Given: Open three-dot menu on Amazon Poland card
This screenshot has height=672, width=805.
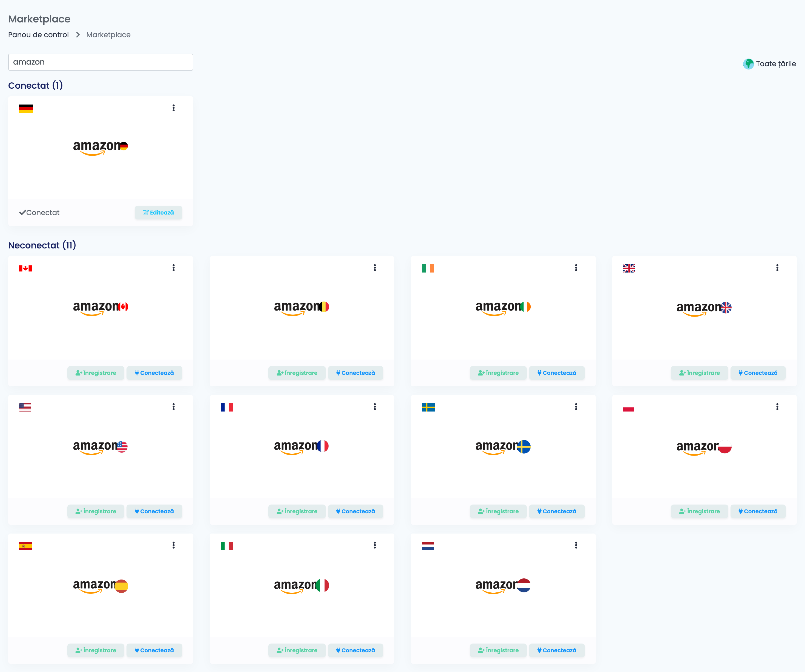Looking at the screenshot, I should pos(777,407).
